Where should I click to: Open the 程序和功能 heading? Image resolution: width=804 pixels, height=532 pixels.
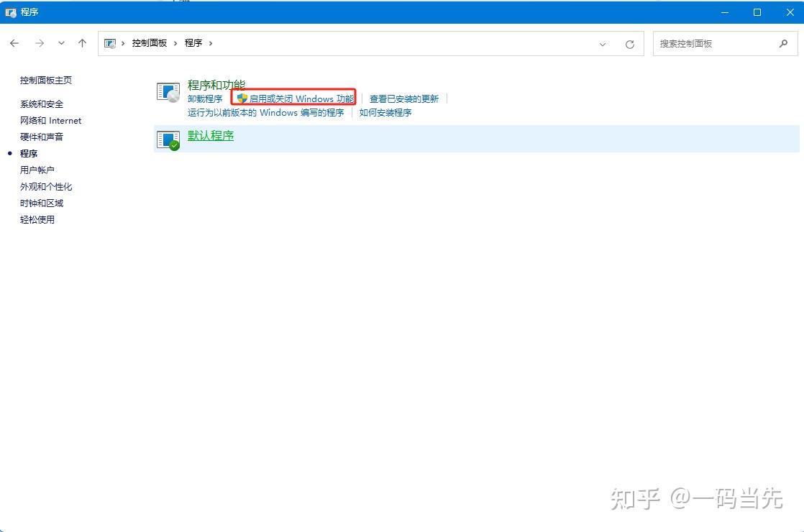click(x=216, y=85)
